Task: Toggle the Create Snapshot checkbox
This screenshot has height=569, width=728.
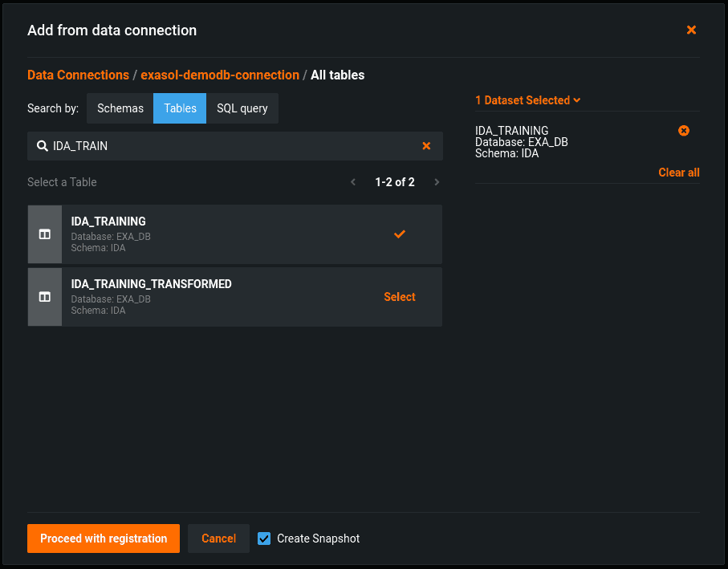Action: (264, 539)
